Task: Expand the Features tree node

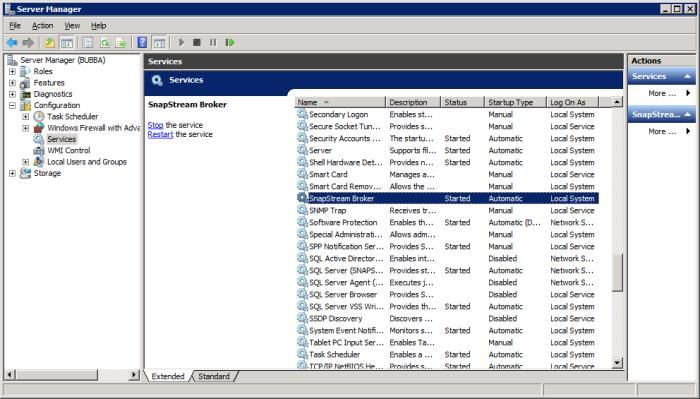Action: click(x=12, y=83)
